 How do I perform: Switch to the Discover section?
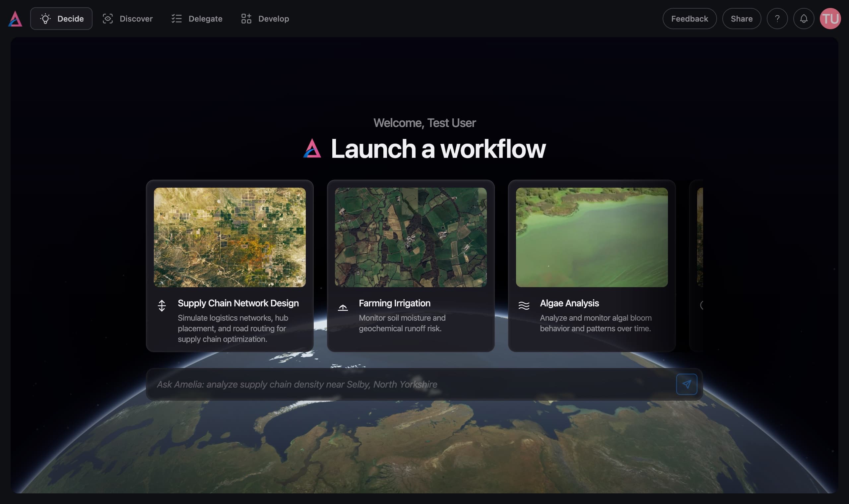(136, 19)
